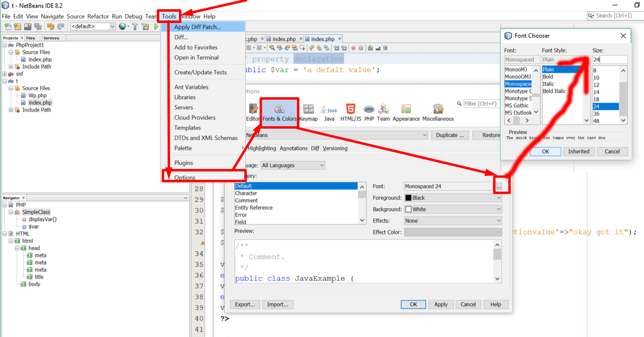
Task: Click the font Size input field
Action: pos(610,60)
